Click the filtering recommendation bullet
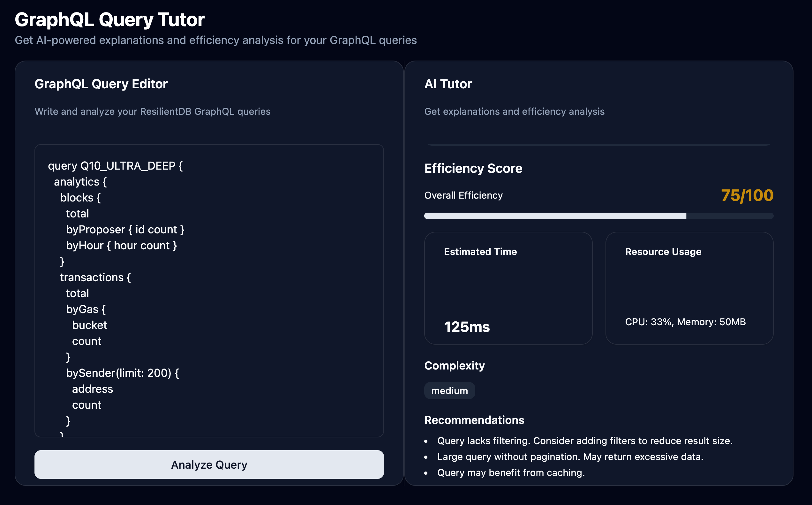Image resolution: width=812 pixels, height=505 pixels. 584,441
